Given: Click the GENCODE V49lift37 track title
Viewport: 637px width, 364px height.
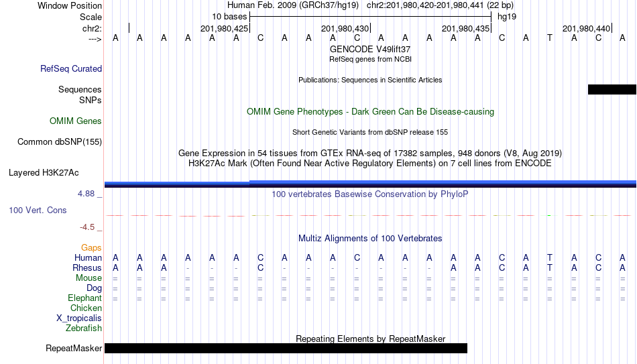Looking at the screenshot, I should [370, 49].
